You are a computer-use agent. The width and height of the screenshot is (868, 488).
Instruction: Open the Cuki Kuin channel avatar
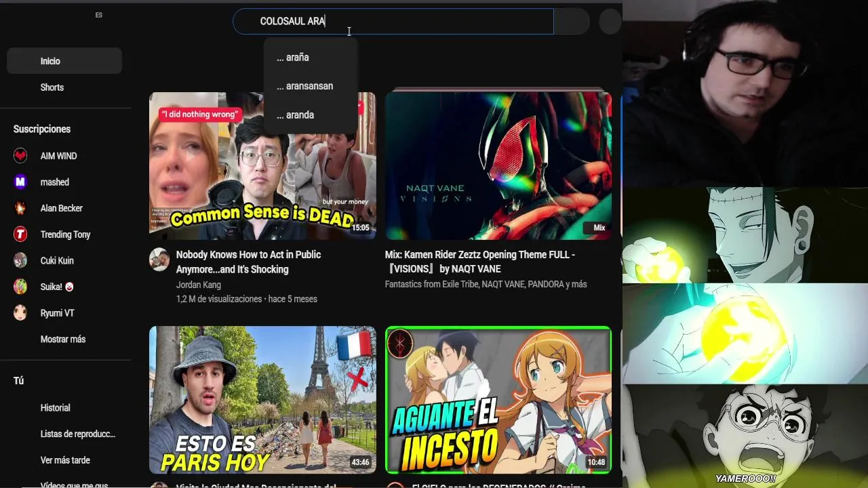click(x=20, y=260)
